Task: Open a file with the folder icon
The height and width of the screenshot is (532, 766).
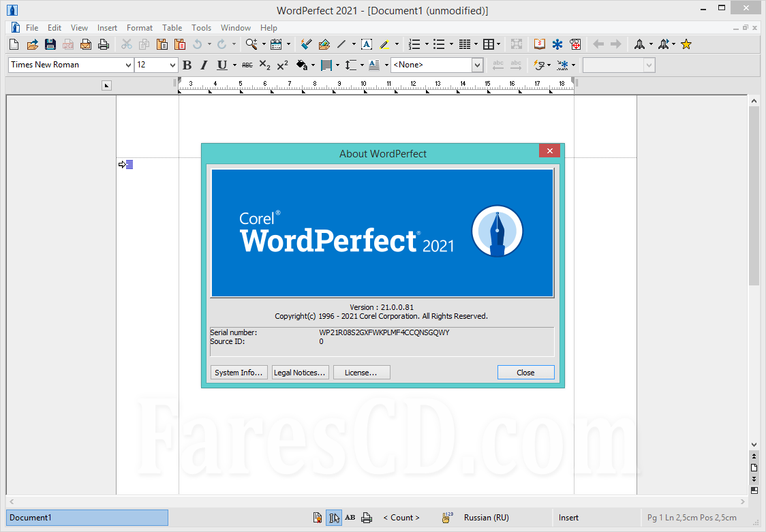Action: pos(32,44)
